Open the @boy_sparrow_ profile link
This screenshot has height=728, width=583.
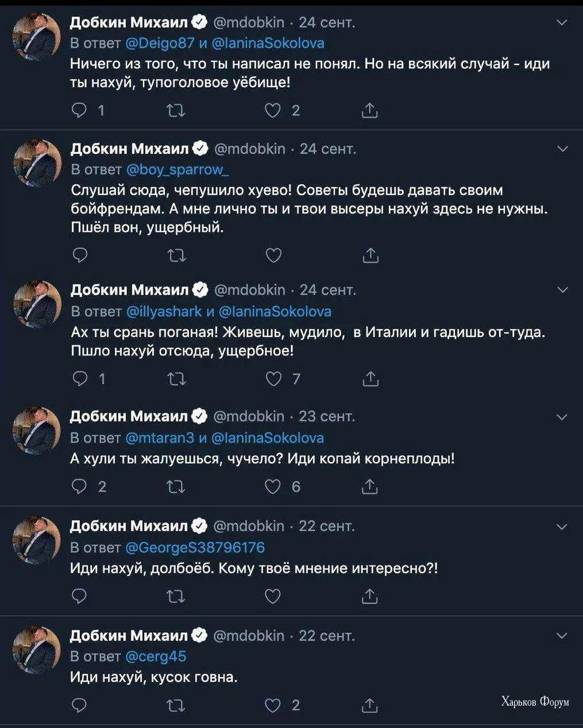(177, 169)
